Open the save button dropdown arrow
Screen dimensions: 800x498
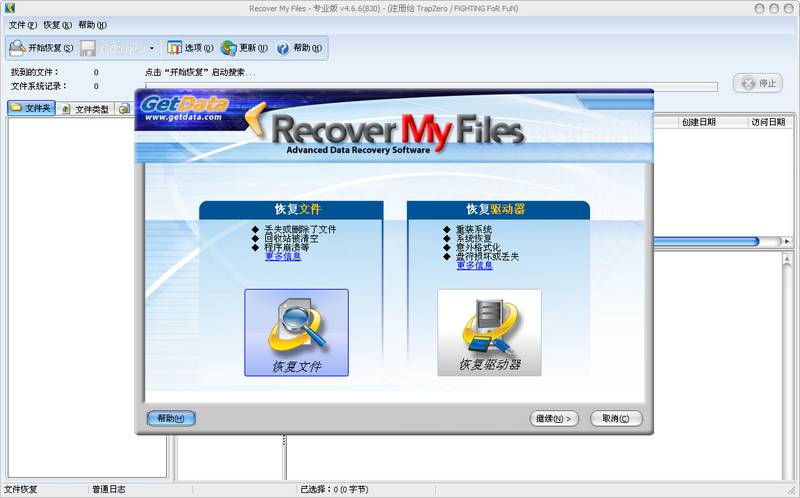(x=152, y=48)
